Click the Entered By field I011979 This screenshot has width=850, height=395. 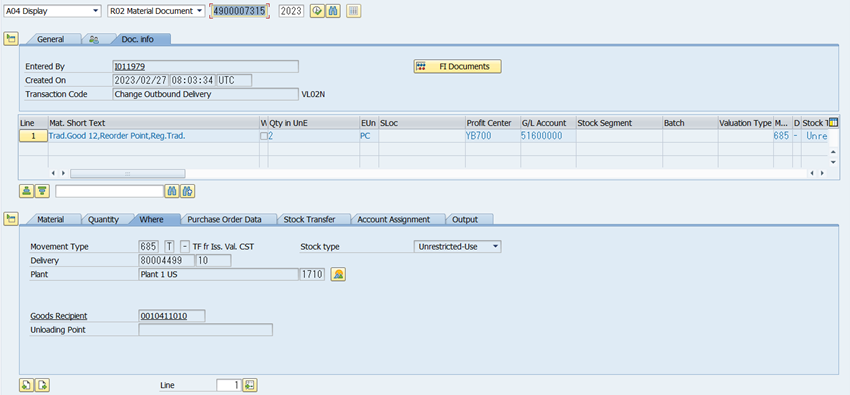tap(205, 67)
